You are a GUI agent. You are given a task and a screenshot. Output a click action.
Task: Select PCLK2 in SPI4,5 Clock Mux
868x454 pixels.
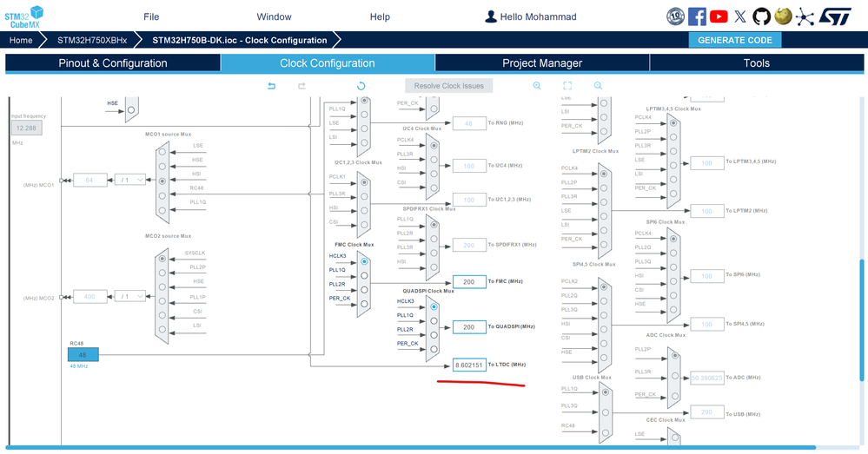[x=604, y=287]
